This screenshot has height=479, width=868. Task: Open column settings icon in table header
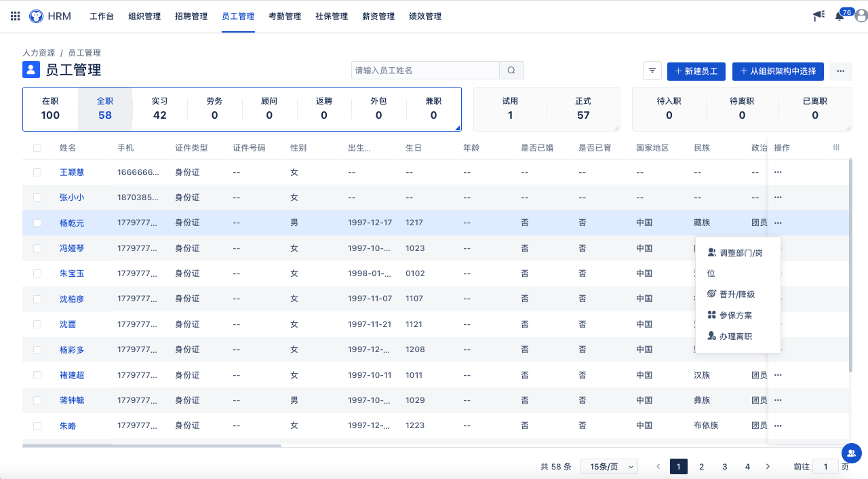[x=836, y=147]
